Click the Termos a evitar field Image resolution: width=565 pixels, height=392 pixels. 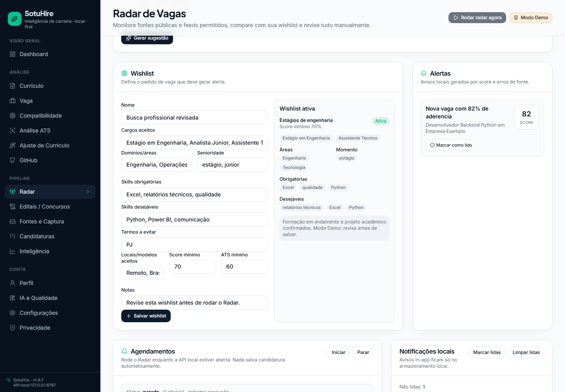[x=195, y=245]
